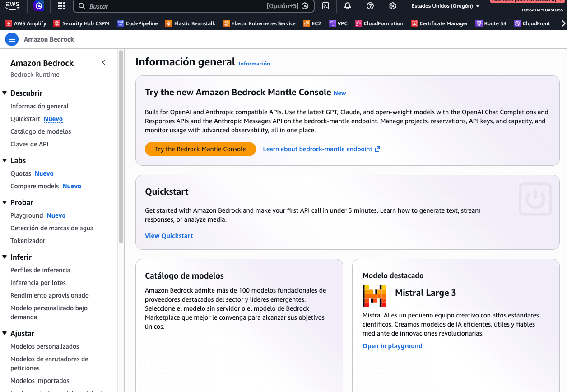The height and width of the screenshot is (392, 567).
Task: Click the sidebar vertical scrollbar
Action: click(121, 147)
